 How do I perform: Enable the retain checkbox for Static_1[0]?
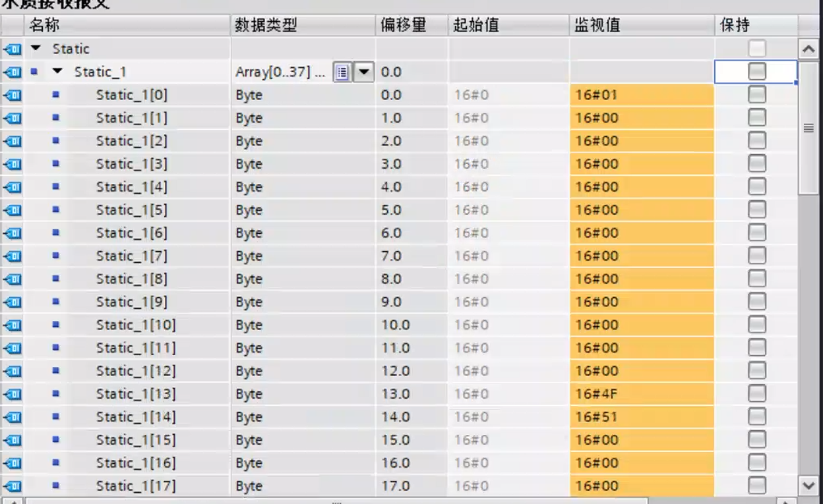[x=756, y=95]
